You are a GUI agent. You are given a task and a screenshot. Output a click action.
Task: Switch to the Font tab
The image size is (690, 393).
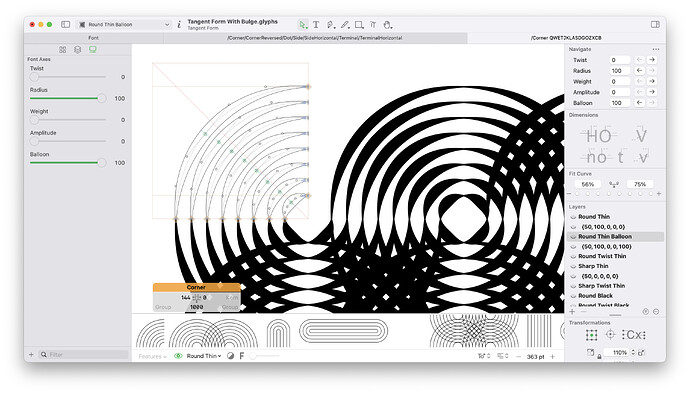click(93, 38)
